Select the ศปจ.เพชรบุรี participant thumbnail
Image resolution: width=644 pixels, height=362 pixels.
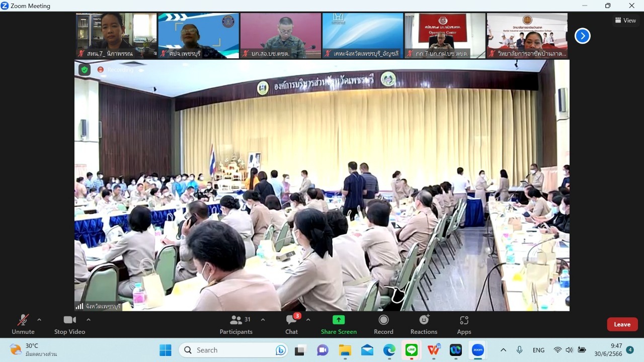point(198,36)
